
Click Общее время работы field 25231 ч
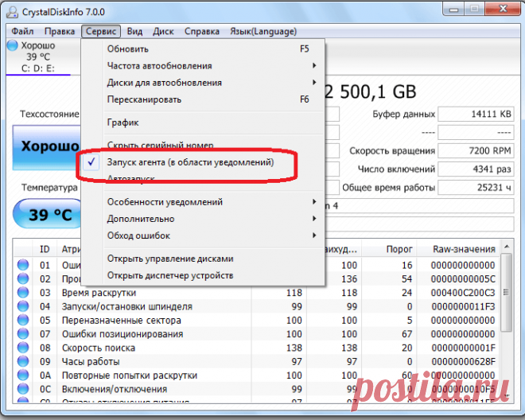pos(476,188)
